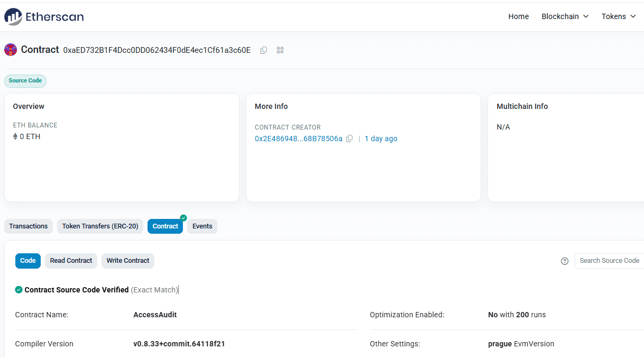This screenshot has width=644, height=358.
Task: Click 'No with 200 runs' optimization value
Action: click(x=517, y=315)
